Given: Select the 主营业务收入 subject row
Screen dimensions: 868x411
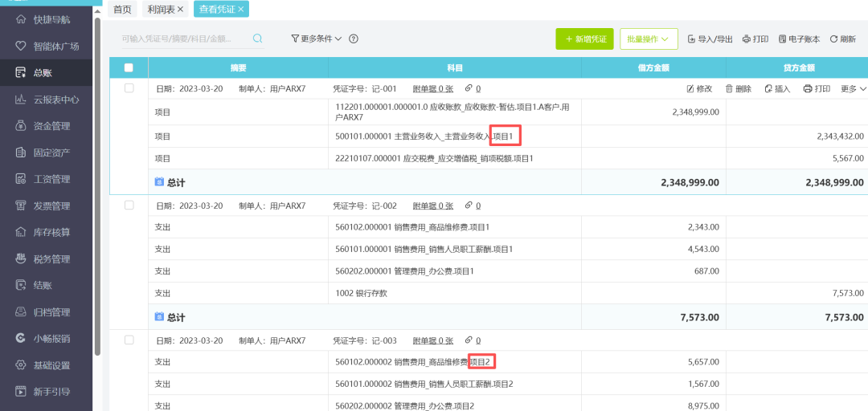Looking at the screenshot, I should 508,136.
